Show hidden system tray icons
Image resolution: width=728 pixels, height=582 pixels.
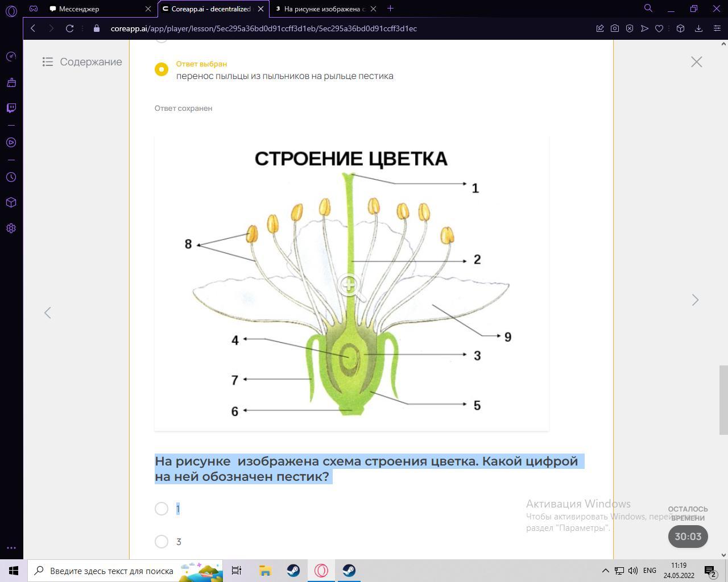(x=605, y=571)
